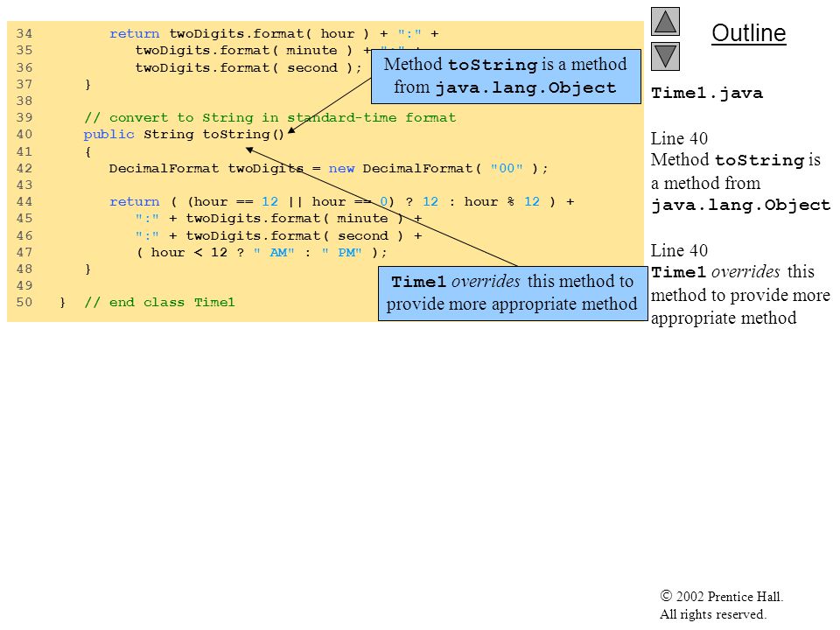840x630 pixels.
Task: Select the Time1.java heading text
Action: tap(707, 94)
